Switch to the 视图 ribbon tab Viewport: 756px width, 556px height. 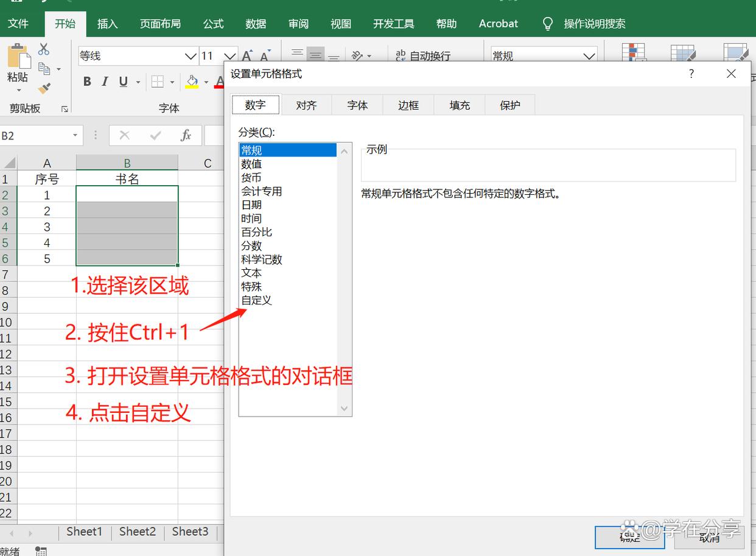(x=341, y=24)
